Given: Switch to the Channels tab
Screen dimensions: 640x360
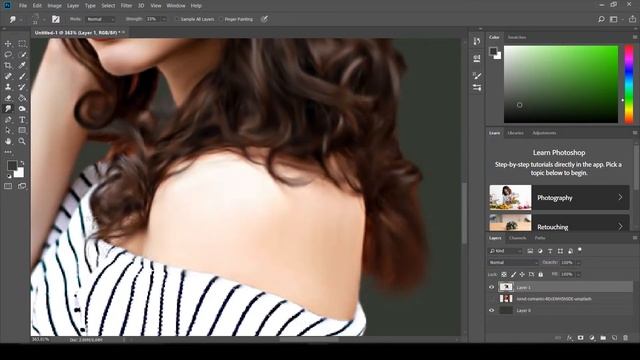Looking at the screenshot, I should click(518, 238).
